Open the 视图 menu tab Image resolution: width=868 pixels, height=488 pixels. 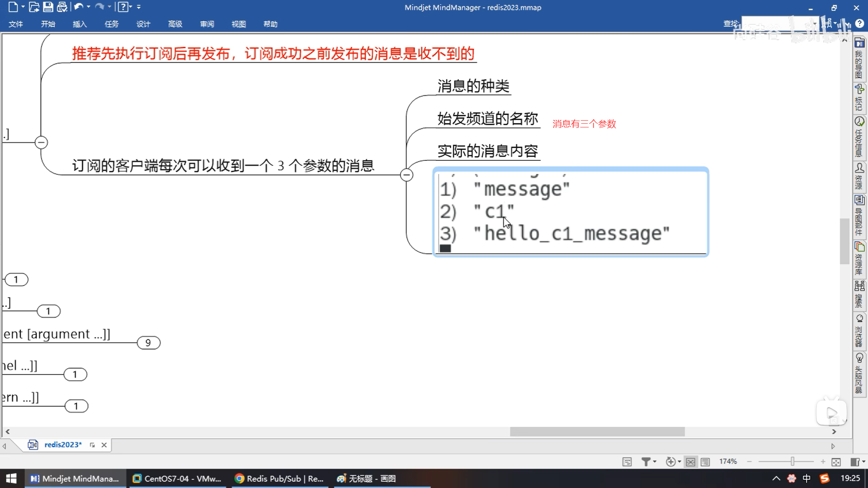click(239, 24)
